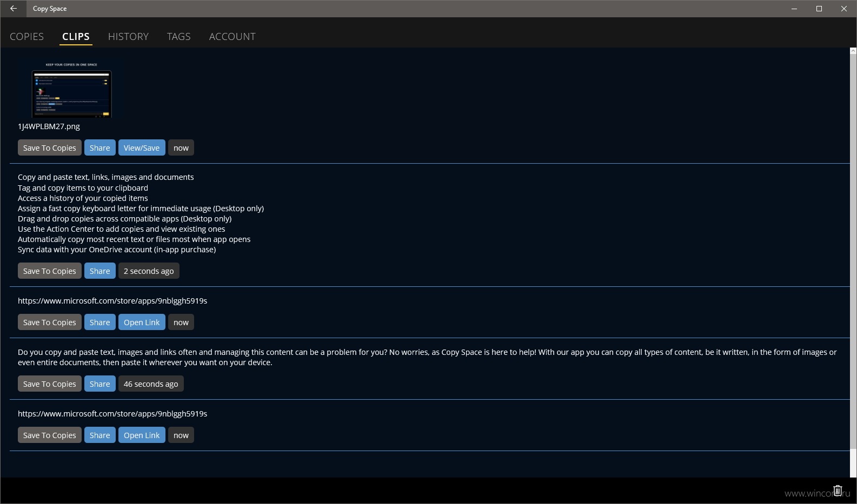Click the '2 seconds ago' timestamp
Image resolution: width=857 pixels, height=504 pixels.
pyautogui.click(x=149, y=271)
